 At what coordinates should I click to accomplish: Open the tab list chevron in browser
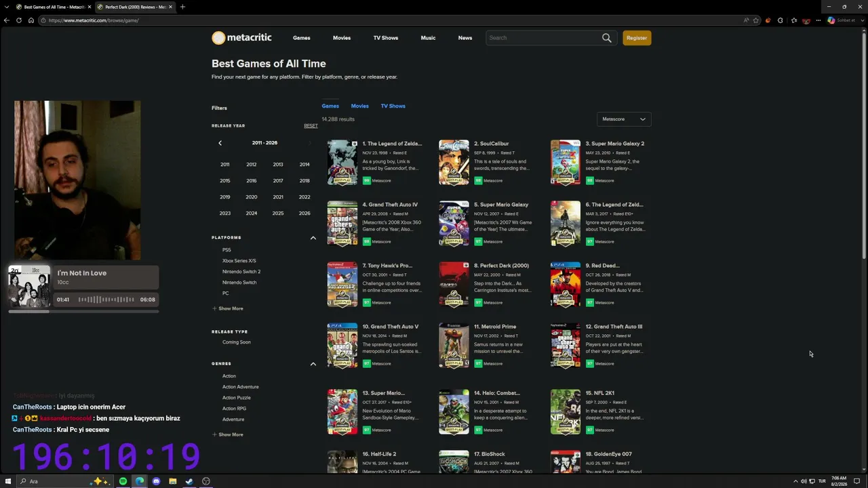6,7
